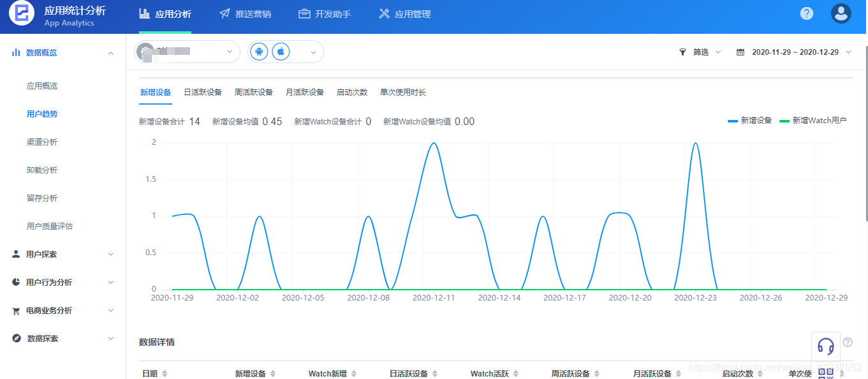Sort the table by 日期 column
This screenshot has width=868, height=379.
click(165, 374)
